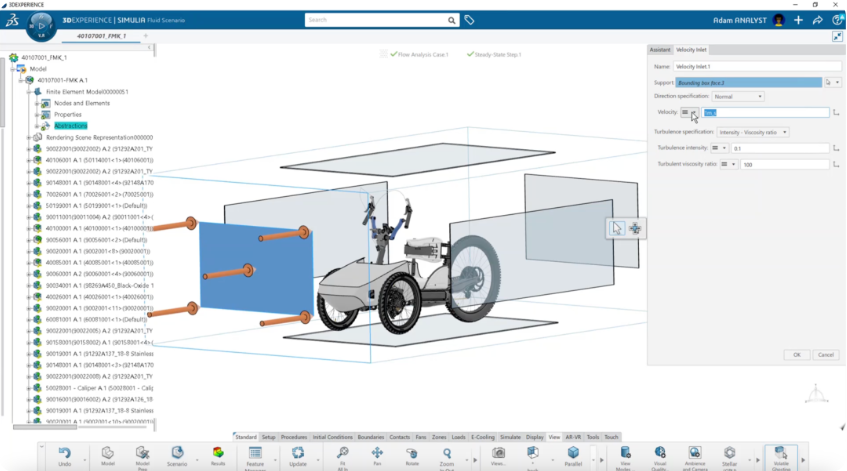The width and height of the screenshot is (847, 471).
Task: Open Visual Quality settings
Action: pos(660,453)
